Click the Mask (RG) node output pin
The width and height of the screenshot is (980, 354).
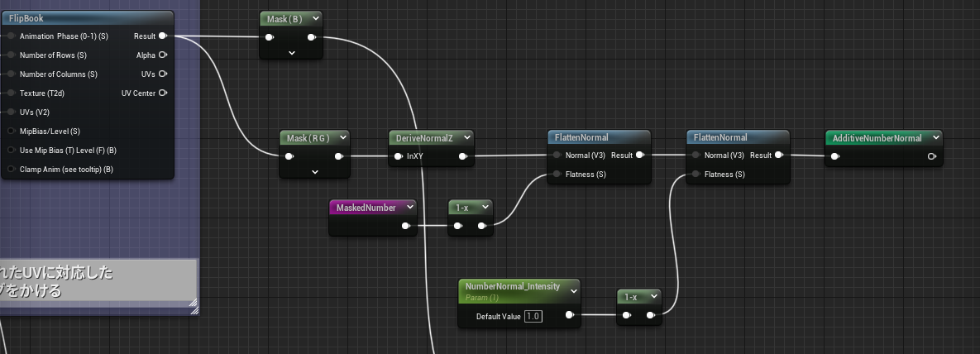click(339, 156)
